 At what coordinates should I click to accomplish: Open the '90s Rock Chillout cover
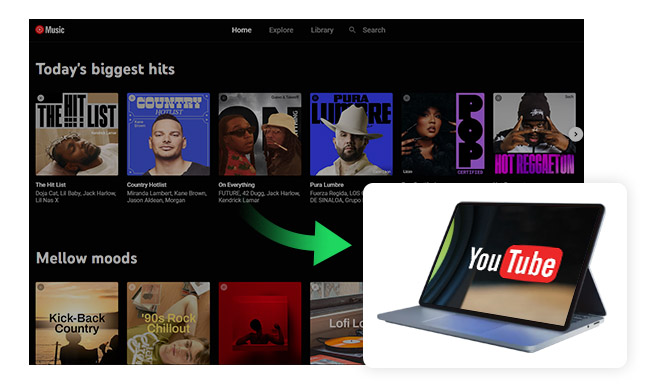click(x=168, y=323)
